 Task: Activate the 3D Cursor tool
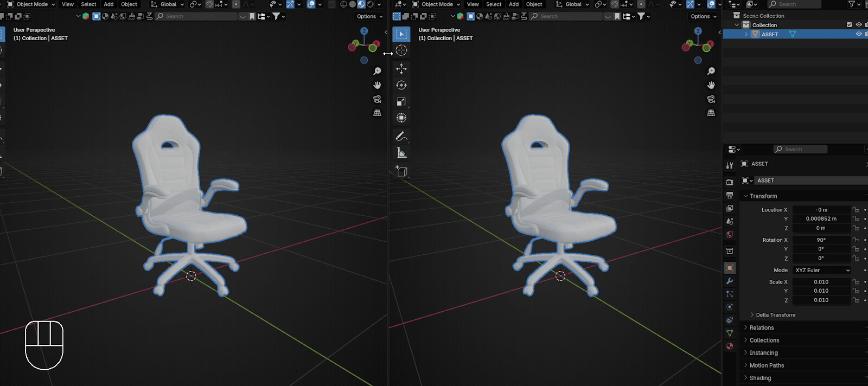401,50
